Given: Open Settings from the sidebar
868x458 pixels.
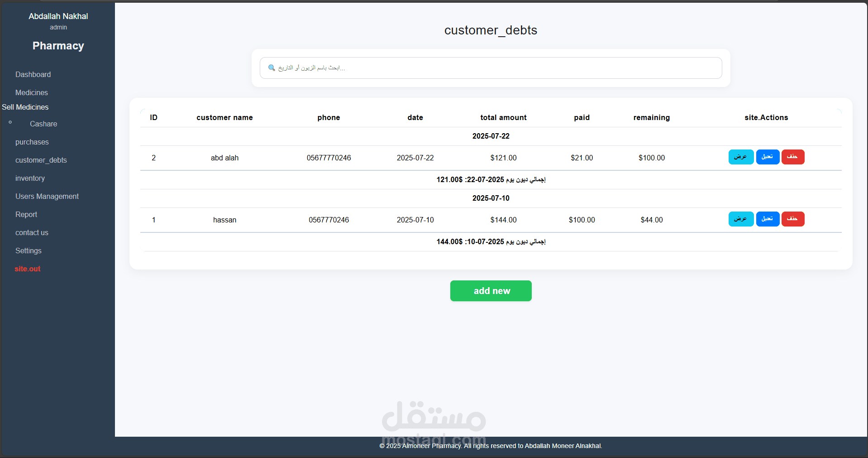Looking at the screenshot, I should point(29,251).
